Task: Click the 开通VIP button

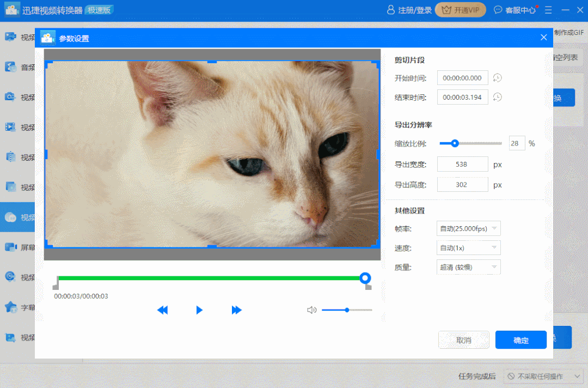Action: click(460, 9)
